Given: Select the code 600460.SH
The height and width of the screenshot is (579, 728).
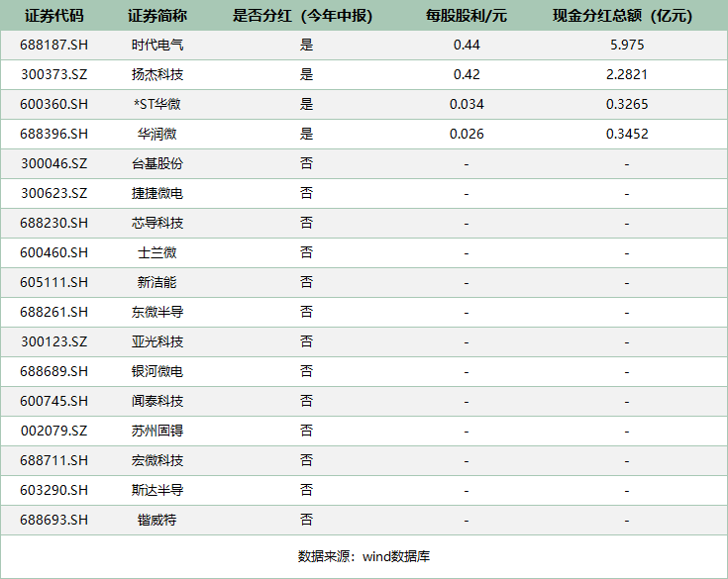Looking at the screenshot, I should (x=53, y=252).
